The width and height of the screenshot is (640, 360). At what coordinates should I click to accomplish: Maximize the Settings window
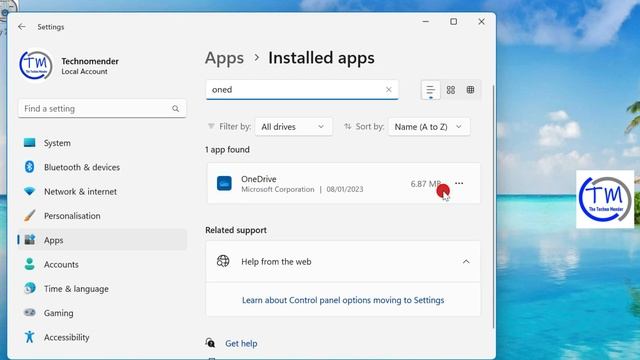pyautogui.click(x=453, y=22)
